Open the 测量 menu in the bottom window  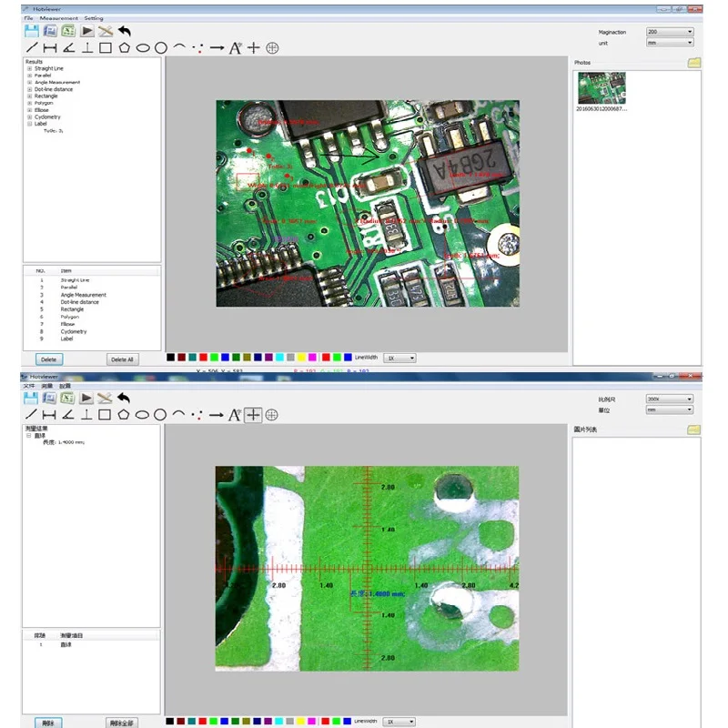pos(47,386)
